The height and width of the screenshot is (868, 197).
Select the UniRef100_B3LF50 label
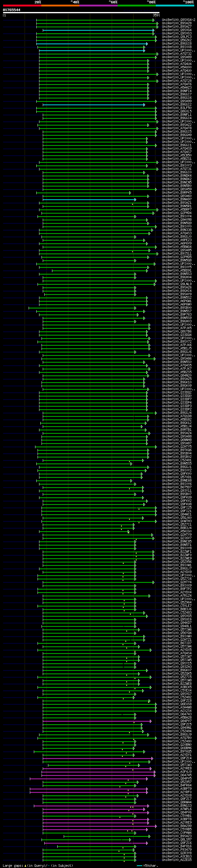[177, 108]
